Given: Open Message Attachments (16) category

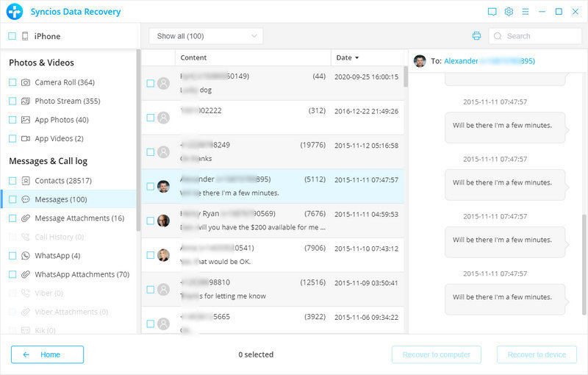Looking at the screenshot, I should click(x=79, y=218).
